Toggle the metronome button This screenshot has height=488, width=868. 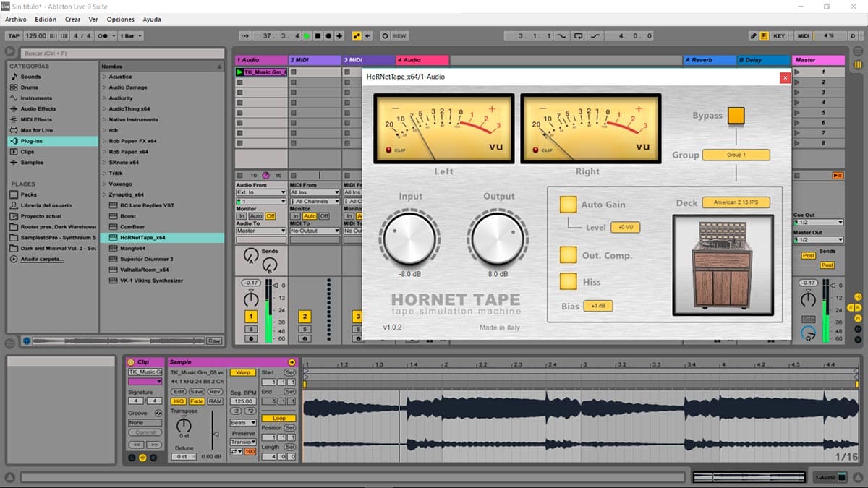pos(106,35)
